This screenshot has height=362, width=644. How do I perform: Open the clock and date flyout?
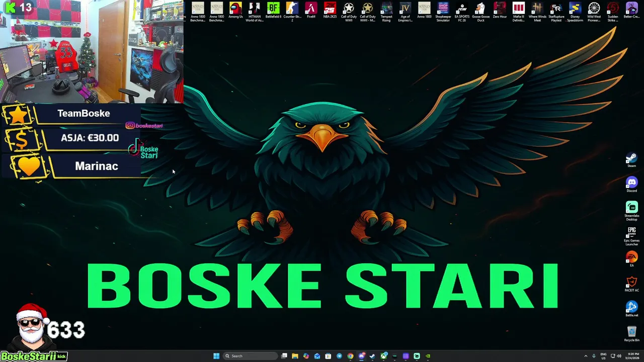(633, 356)
